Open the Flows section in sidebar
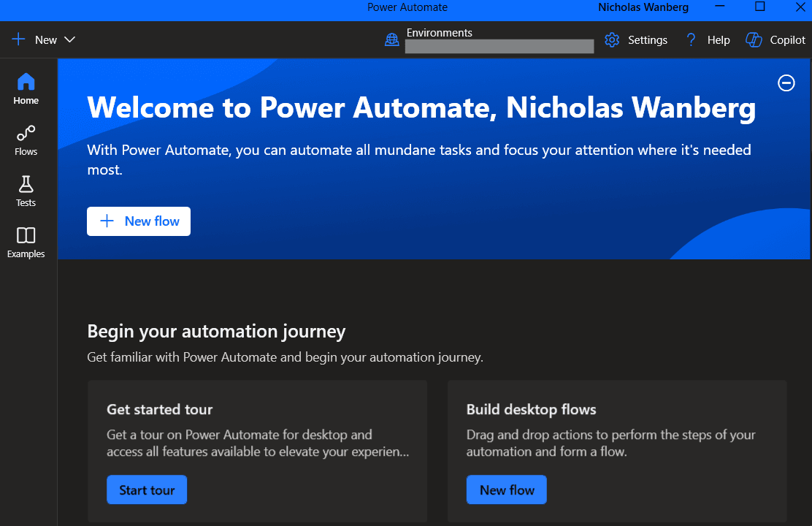Screen dimensions: 812x526 pyautogui.click(x=26, y=140)
